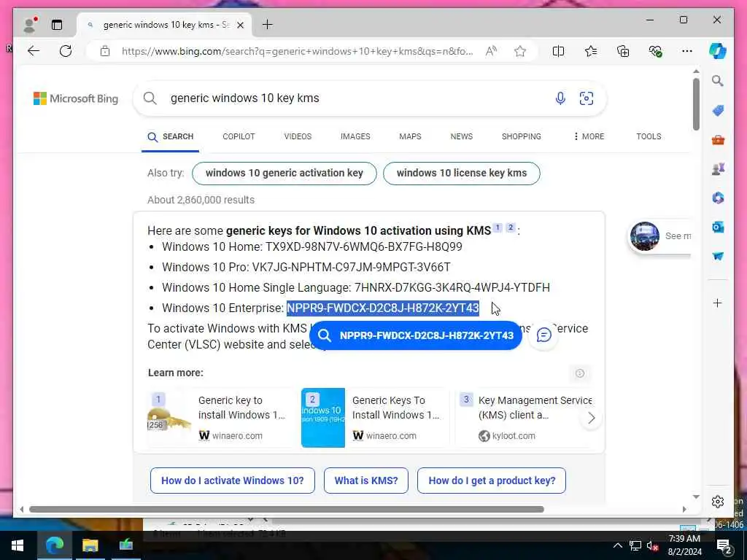The image size is (747, 560).
Task: Click the Microsoft Bing logo
Action: click(76, 98)
